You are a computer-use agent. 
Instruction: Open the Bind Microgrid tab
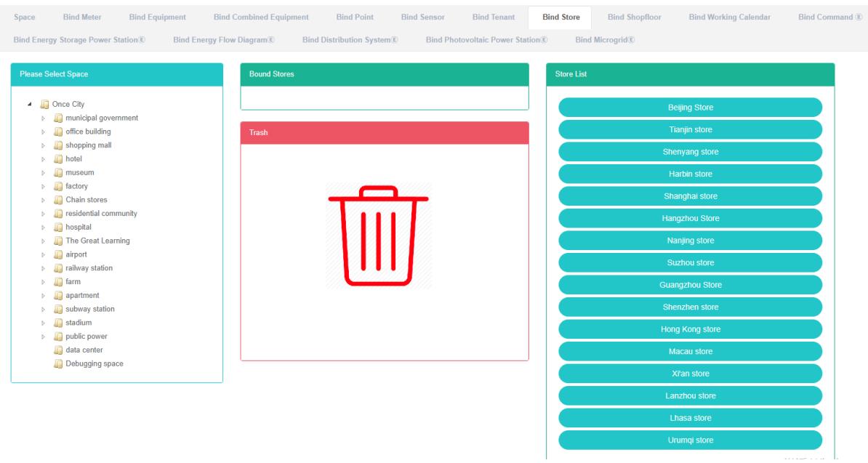point(605,39)
